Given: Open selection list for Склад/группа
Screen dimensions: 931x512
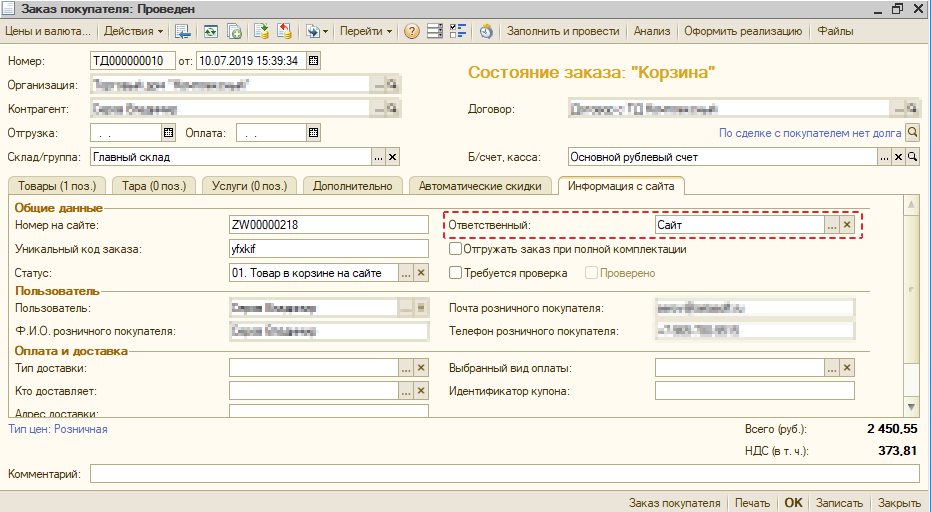Looking at the screenshot, I should pyautogui.click(x=379, y=157).
